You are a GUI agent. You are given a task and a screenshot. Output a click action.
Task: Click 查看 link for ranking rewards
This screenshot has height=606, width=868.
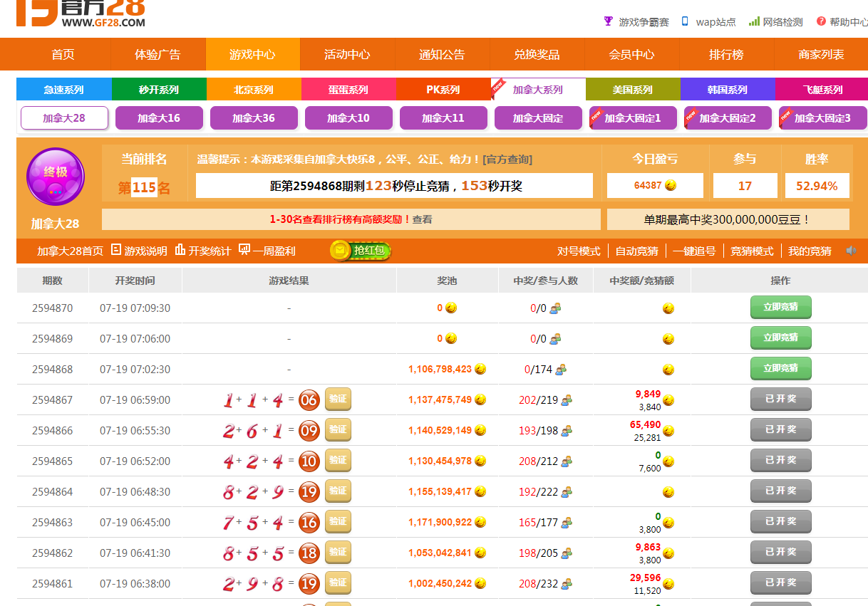(422, 219)
